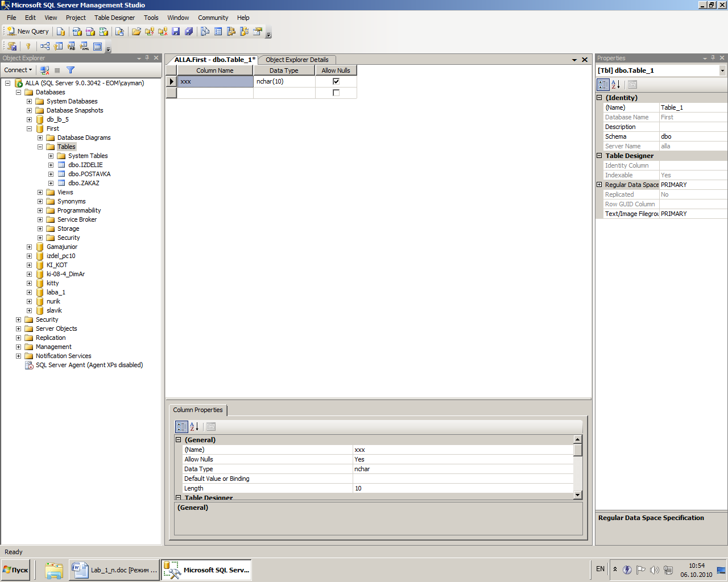Select dbo.POSTAVKA table in tree
The width and height of the screenshot is (728, 582).
coord(89,174)
